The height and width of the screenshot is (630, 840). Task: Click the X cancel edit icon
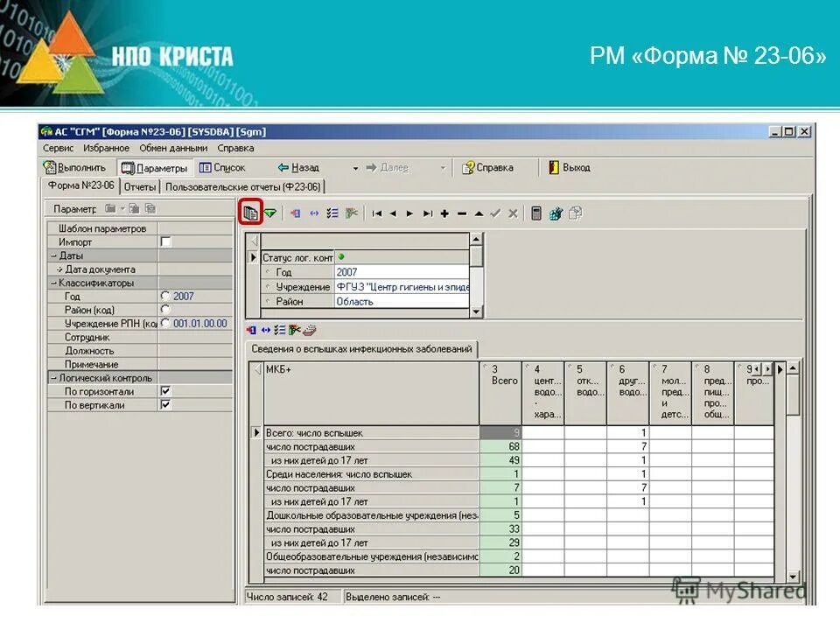click(x=513, y=213)
